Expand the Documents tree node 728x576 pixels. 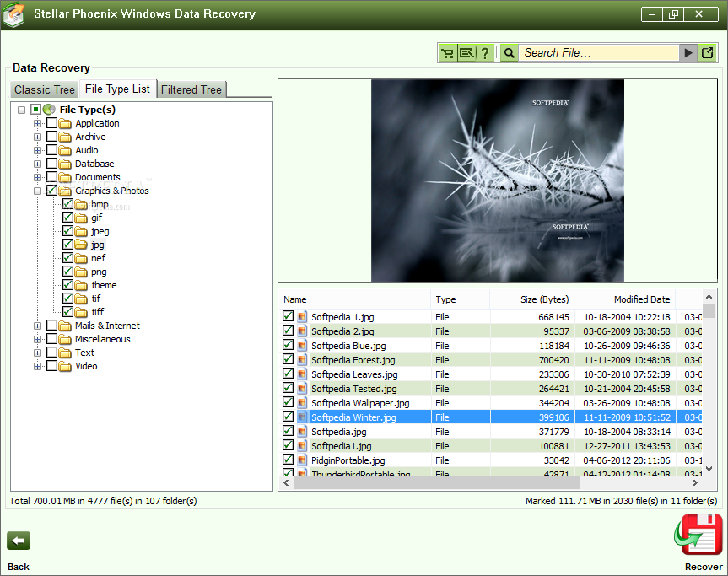pos(37,177)
